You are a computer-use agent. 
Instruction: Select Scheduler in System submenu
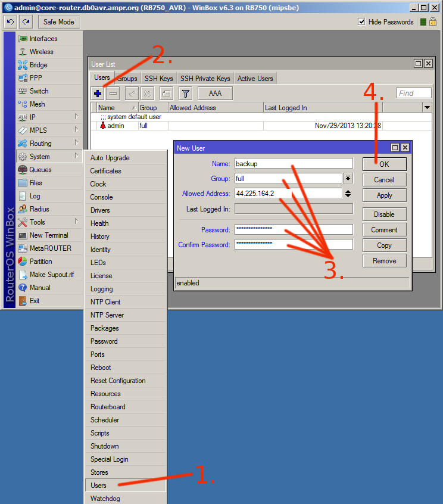pyautogui.click(x=126, y=420)
